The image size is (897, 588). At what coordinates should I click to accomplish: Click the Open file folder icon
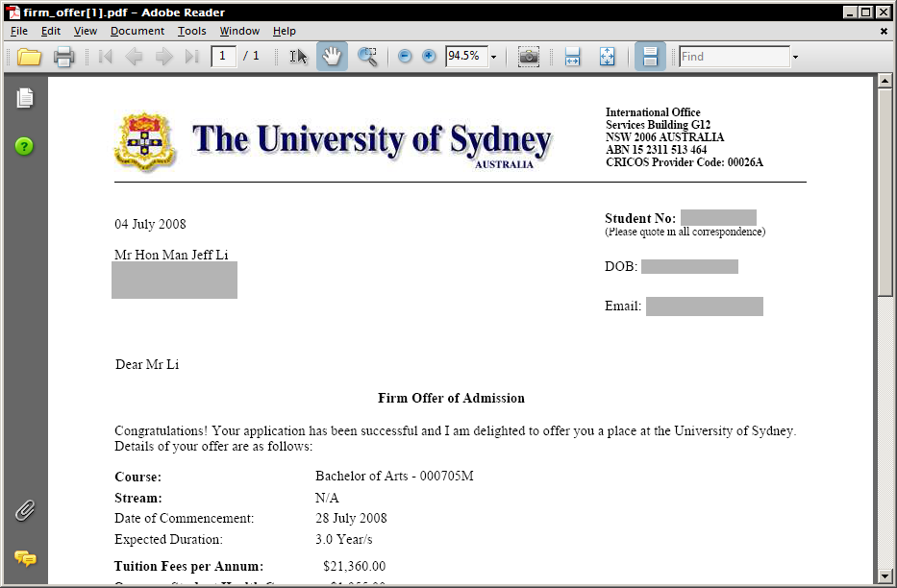[29, 57]
